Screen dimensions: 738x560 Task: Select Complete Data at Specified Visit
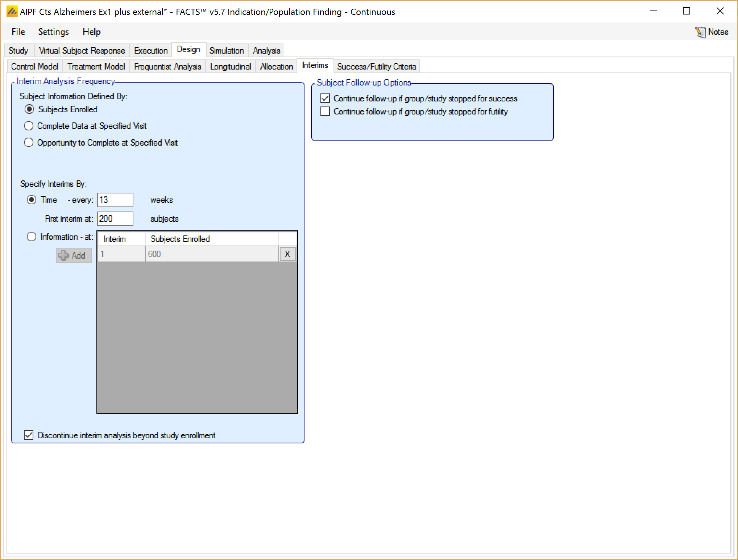29,126
